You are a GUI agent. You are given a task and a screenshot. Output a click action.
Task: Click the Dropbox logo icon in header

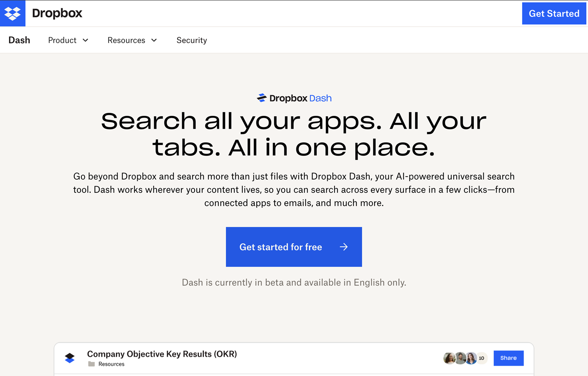13,14
